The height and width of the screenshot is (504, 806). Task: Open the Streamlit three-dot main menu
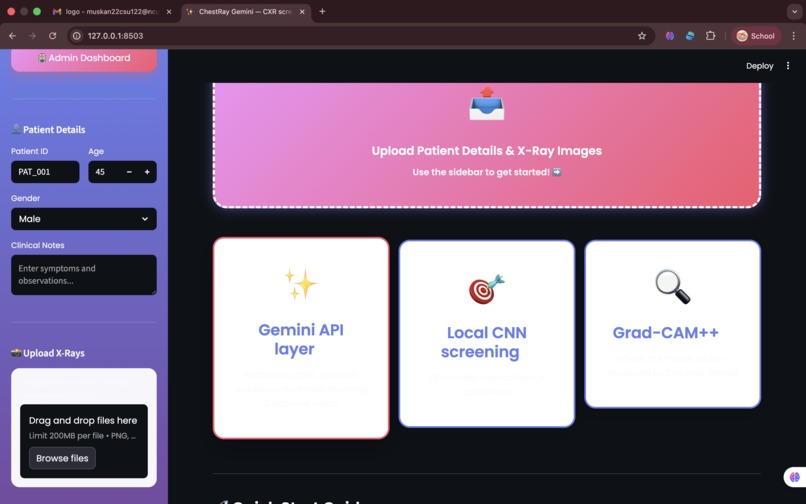click(787, 66)
